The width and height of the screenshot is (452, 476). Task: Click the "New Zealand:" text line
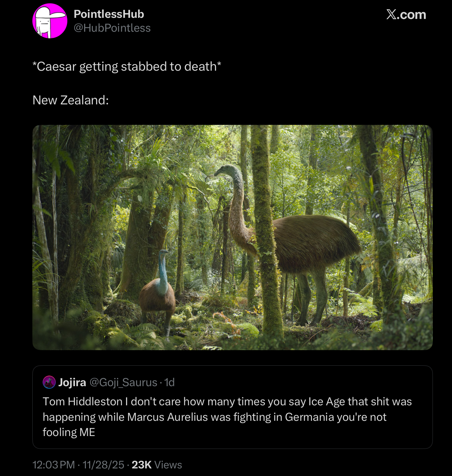click(x=71, y=100)
